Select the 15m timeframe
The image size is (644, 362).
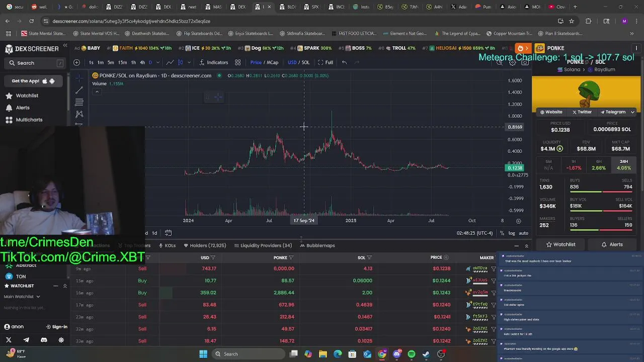[122, 62]
